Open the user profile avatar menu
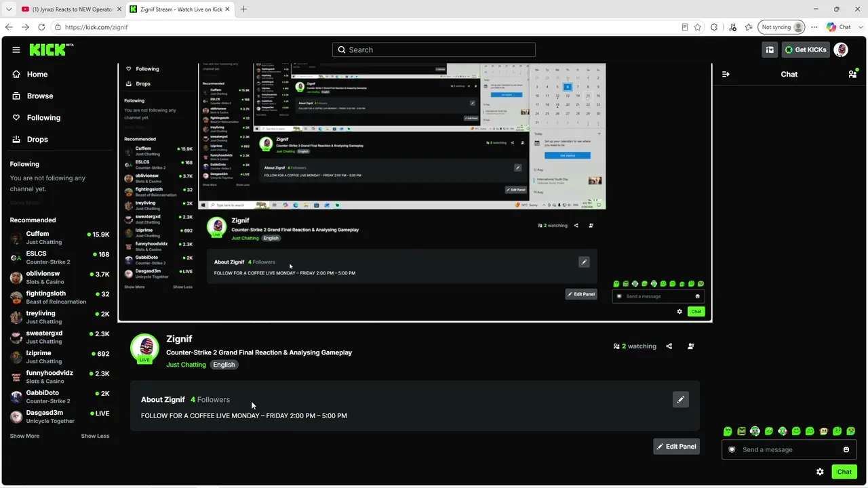The height and width of the screenshot is (488, 868). 841,49
